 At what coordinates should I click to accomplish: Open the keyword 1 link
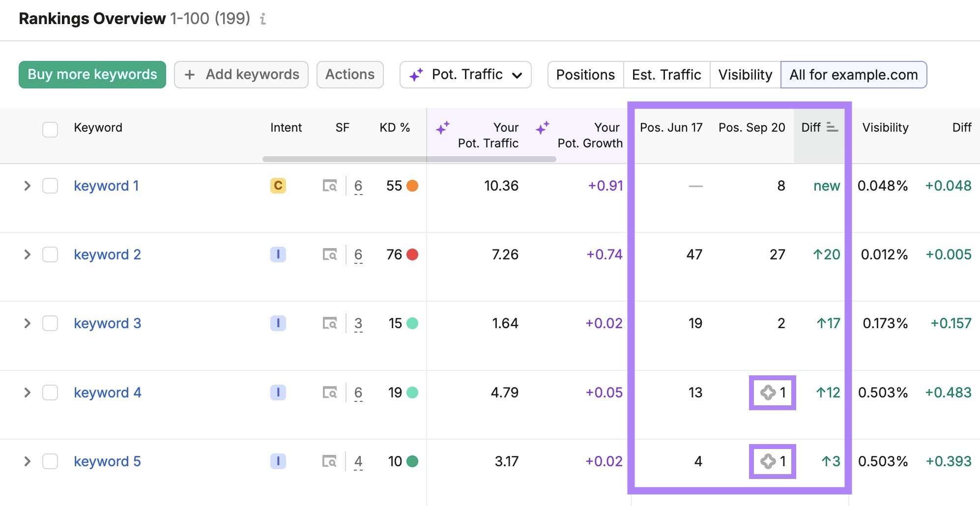pyautogui.click(x=106, y=186)
